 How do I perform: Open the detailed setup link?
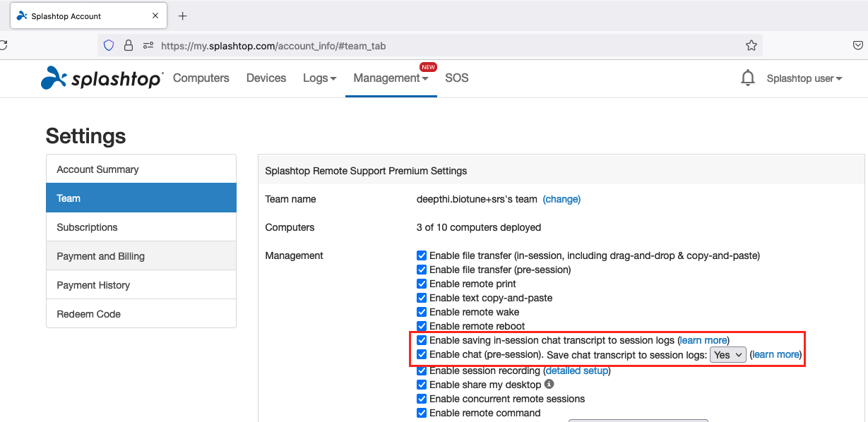coord(576,370)
